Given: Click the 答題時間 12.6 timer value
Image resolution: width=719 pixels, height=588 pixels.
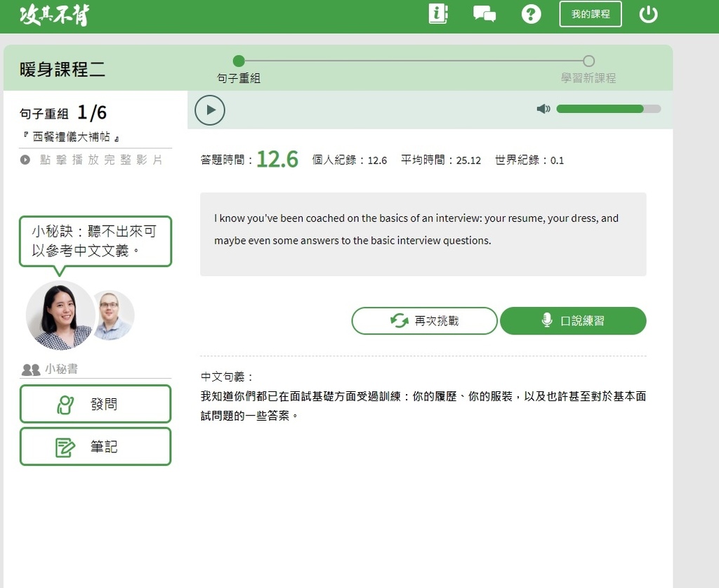Looking at the screenshot, I should (277, 159).
